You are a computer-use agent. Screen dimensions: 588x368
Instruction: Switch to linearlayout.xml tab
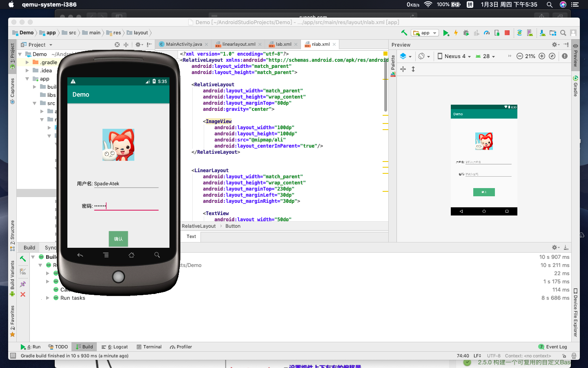click(x=239, y=44)
